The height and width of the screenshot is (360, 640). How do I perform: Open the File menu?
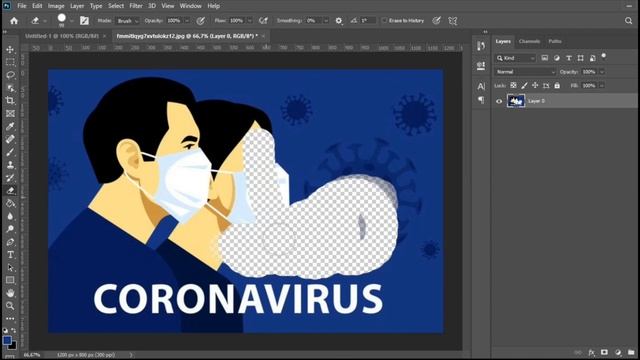pyautogui.click(x=22, y=6)
